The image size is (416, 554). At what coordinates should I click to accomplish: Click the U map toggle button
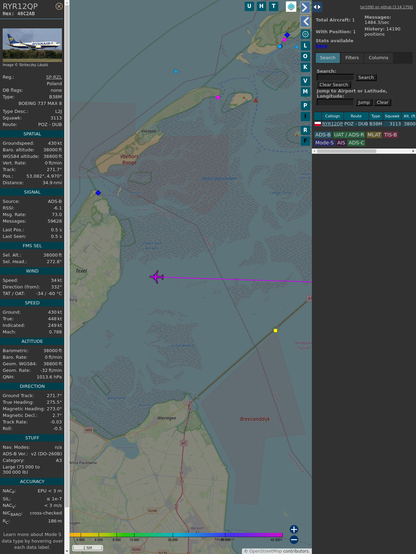pos(250,6)
